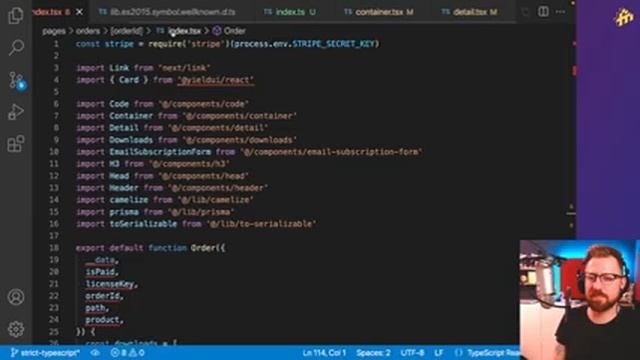Open the Search view in activity bar

pos(16,48)
